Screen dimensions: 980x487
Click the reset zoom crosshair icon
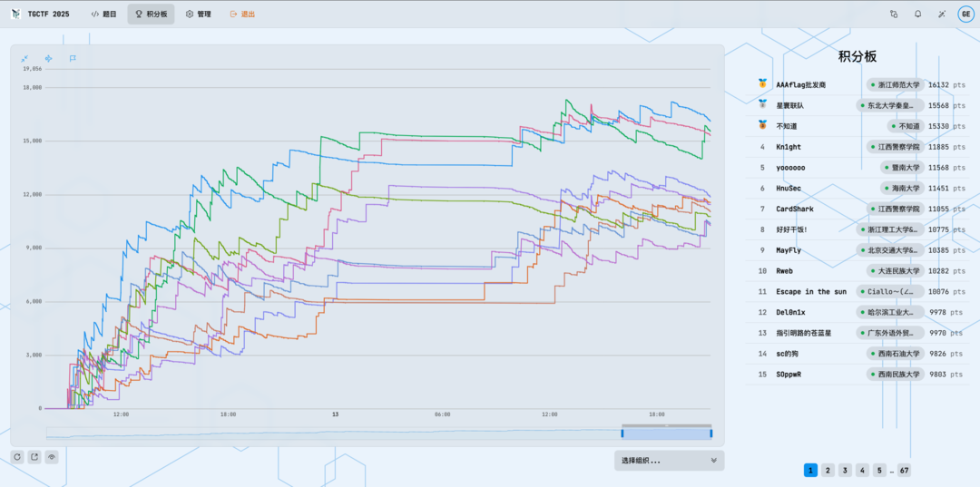point(48,59)
